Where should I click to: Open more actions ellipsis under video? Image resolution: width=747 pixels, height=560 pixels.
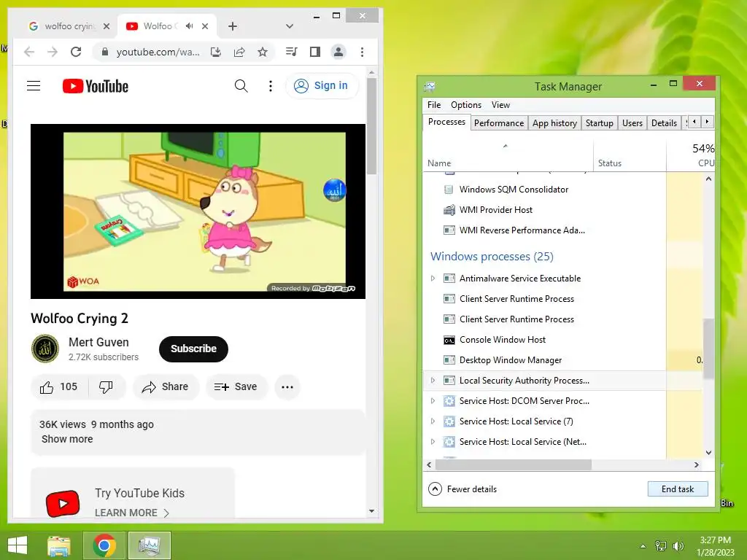click(x=287, y=386)
